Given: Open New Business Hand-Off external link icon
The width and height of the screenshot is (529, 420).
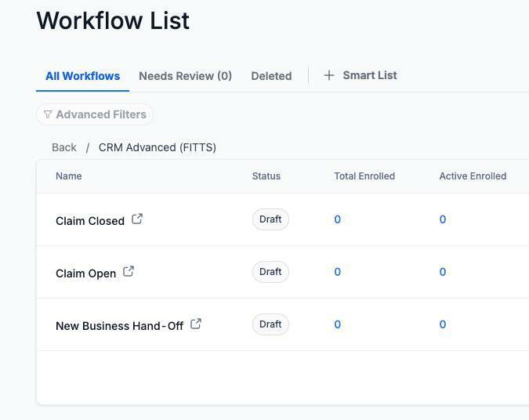Looking at the screenshot, I should tap(196, 324).
